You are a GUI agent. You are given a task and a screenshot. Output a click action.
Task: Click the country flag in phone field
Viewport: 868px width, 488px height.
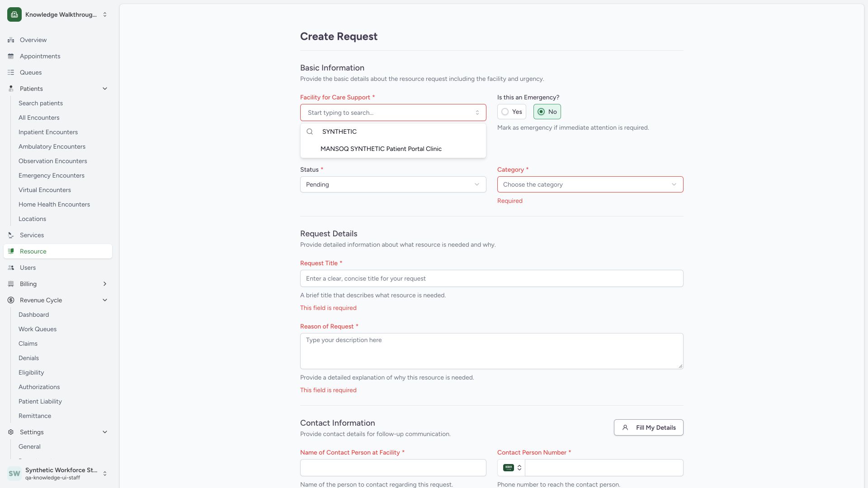pyautogui.click(x=509, y=468)
